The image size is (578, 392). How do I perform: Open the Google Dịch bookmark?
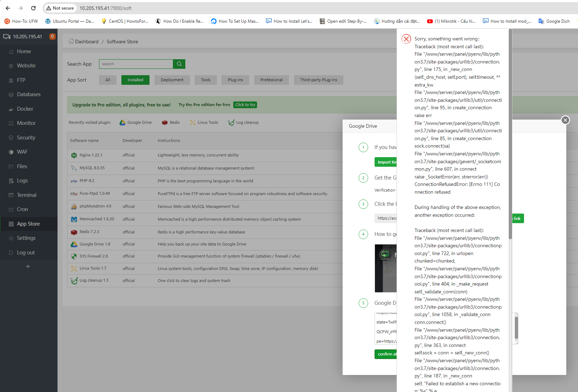(x=554, y=21)
